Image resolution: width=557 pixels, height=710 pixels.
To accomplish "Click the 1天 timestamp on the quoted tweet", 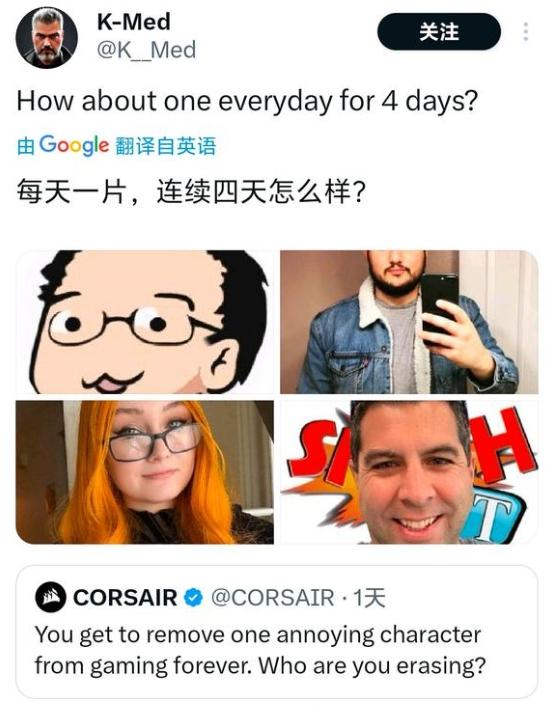I will (x=369, y=598).
